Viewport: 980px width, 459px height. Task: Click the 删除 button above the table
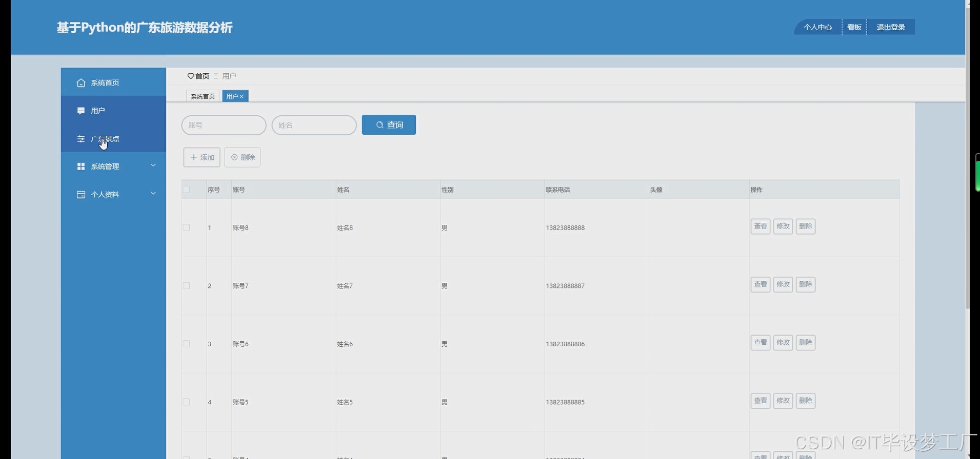pyautogui.click(x=243, y=157)
